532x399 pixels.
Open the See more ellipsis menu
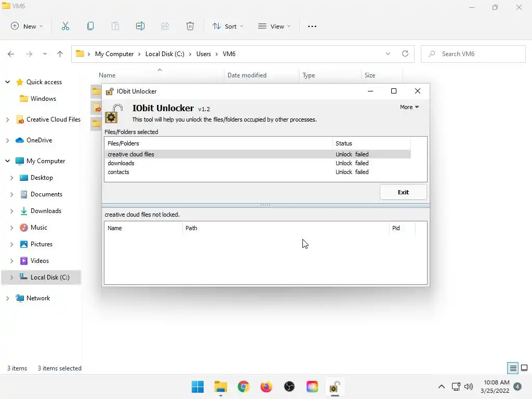(x=312, y=26)
